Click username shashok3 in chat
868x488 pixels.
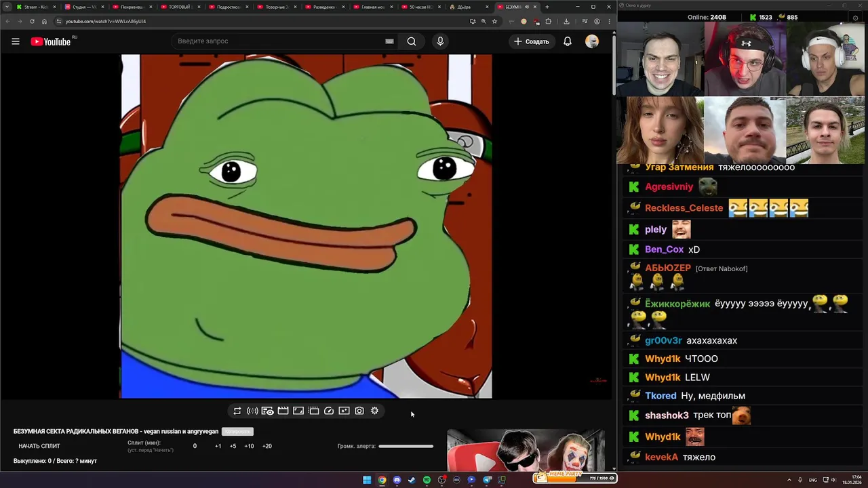[667, 415]
